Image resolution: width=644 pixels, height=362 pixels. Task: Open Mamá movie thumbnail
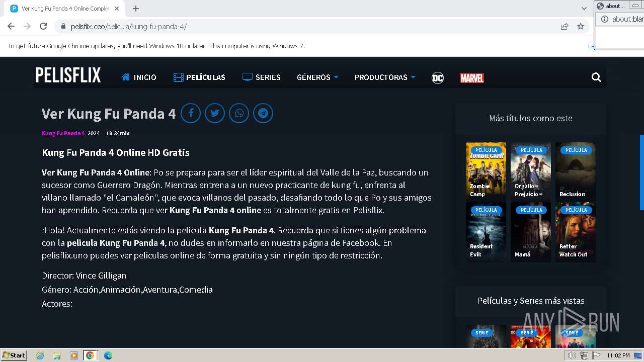tap(531, 231)
